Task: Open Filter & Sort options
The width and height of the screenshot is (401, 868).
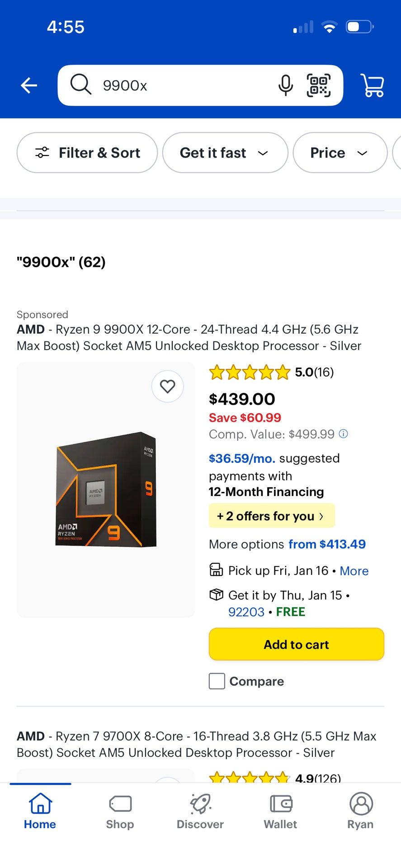Action: (x=87, y=153)
